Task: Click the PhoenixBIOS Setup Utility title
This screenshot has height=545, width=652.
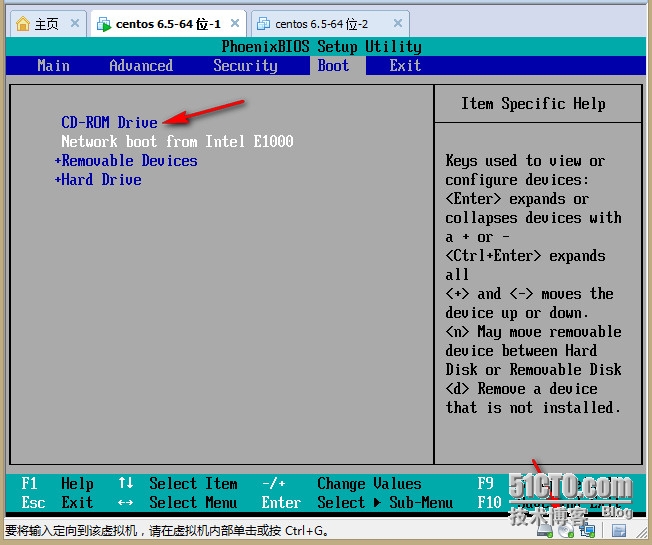Action: (321, 47)
